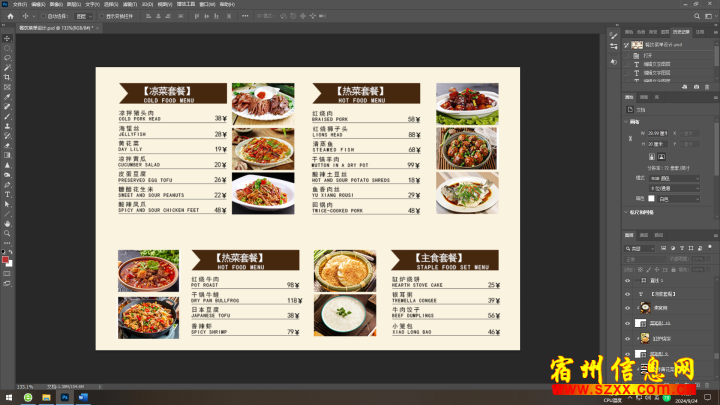
Task: Select the Magic Wand tool
Action: 7,68
